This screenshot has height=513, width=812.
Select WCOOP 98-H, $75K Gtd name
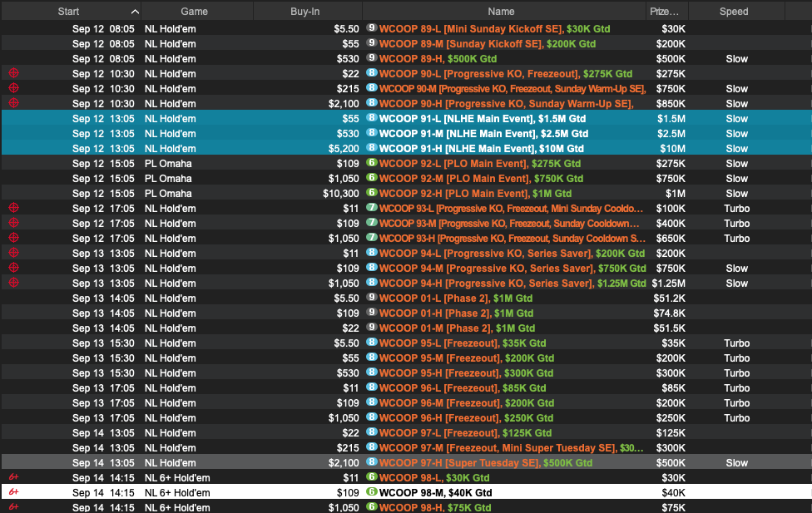tap(435, 508)
